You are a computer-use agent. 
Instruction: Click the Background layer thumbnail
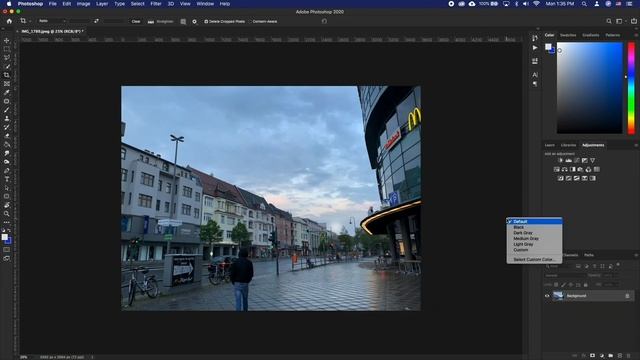pyautogui.click(x=558, y=296)
